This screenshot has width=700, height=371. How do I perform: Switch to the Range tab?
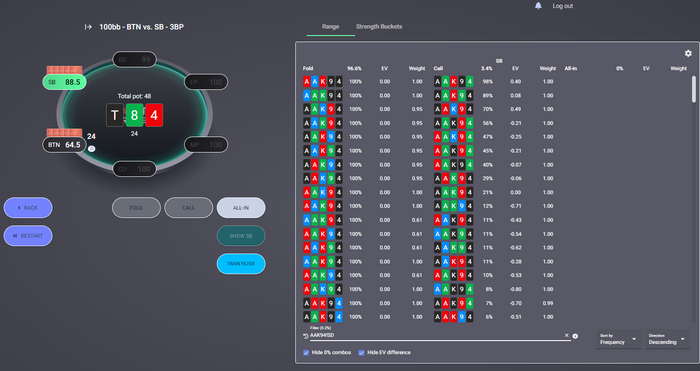click(330, 27)
